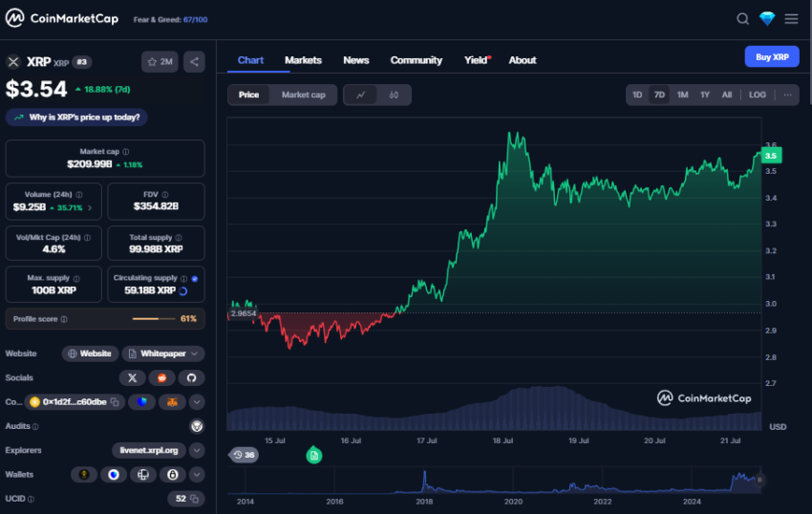Select the line chart type icon

[360, 95]
